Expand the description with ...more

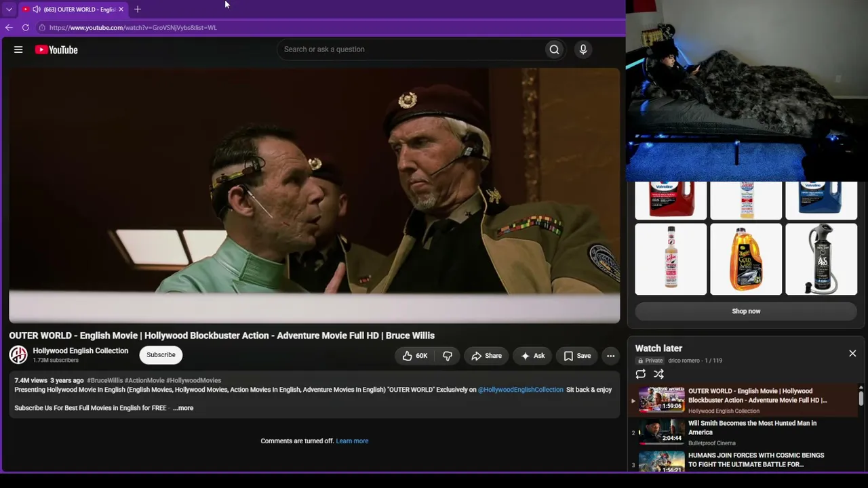click(183, 408)
